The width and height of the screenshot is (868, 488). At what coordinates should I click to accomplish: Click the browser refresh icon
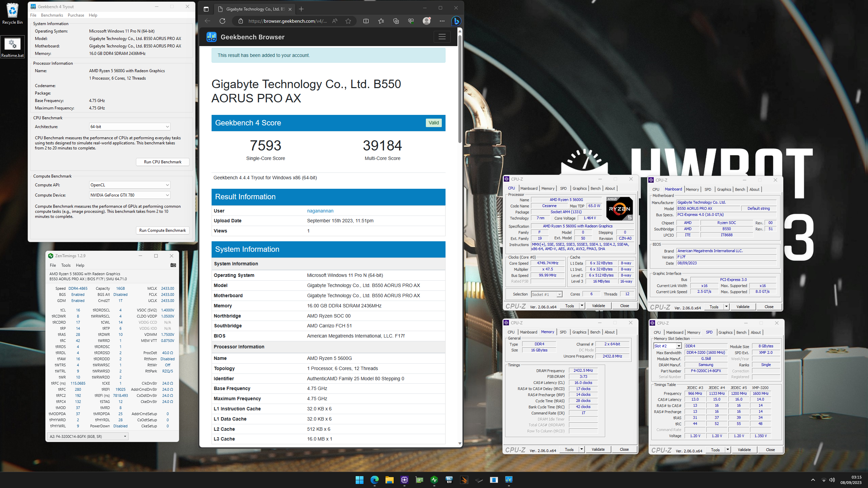click(x=222, y=21)
